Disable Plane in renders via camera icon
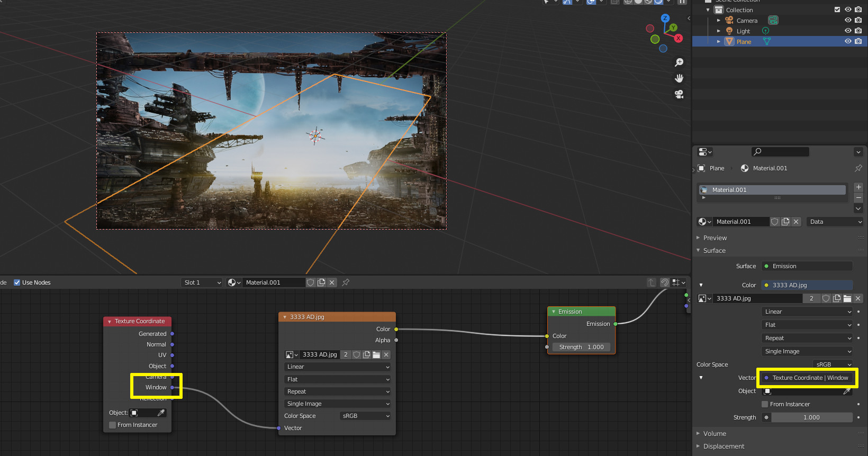Screen dimensions: 868x456 (x=858, y=41)
